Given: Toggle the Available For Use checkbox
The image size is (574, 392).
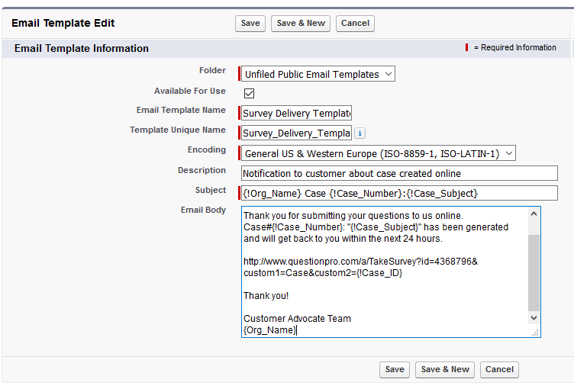Looking at the screenshot, I should coord(249,93).
